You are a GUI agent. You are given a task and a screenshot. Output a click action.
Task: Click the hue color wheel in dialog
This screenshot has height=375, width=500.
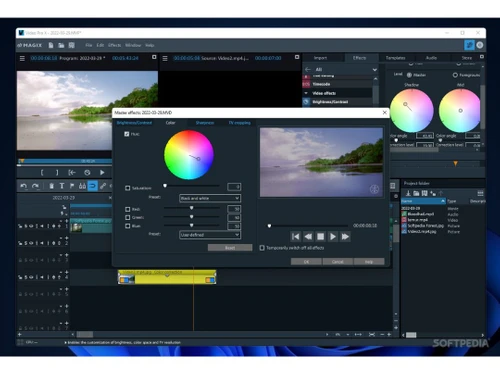(x=189, y=155)
